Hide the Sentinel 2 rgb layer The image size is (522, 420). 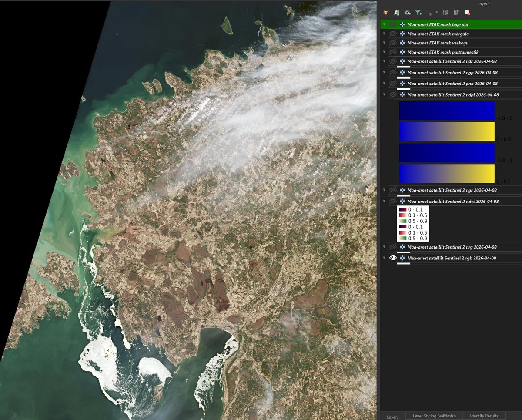tap(393, 258)
